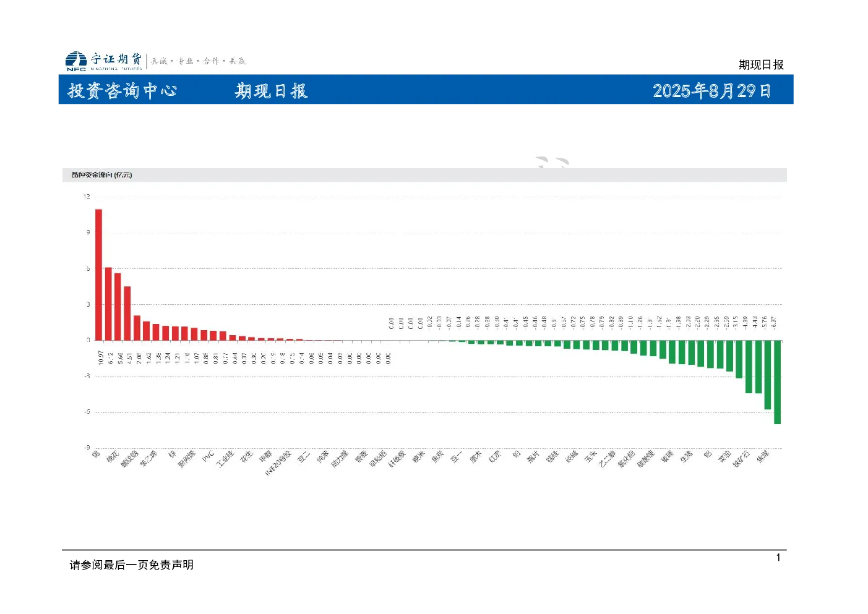The height and width of the screenshot is (614, 868).
Task: Click the 工业硅 axis label
Action: click(225, 459)
